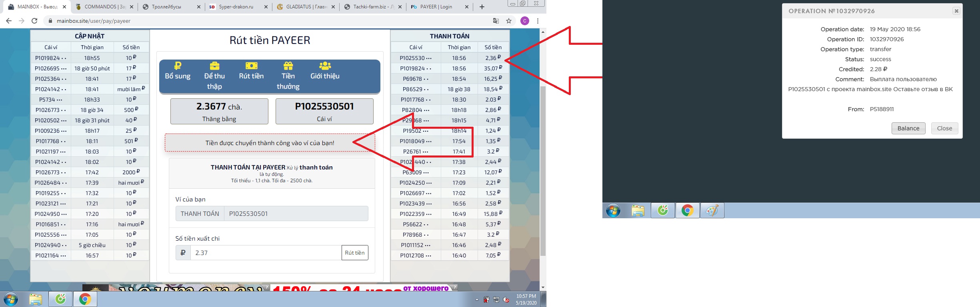Image resolution: width=980 pixels, height=307 pixels.
Task: Reload the mainbox.site page
Action: coord(34,21)
